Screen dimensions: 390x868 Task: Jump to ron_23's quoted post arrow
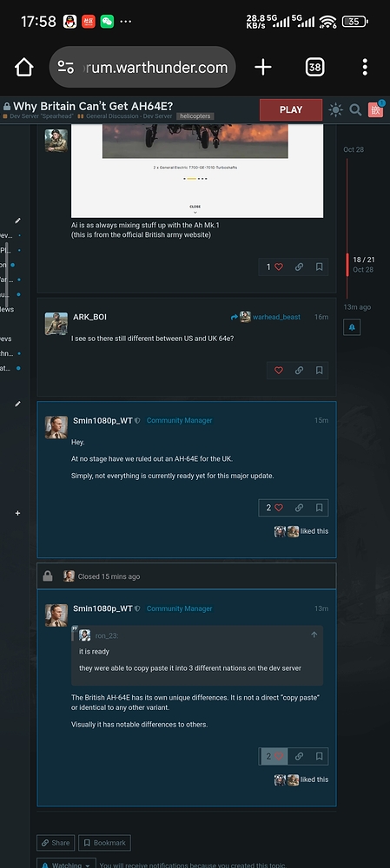[x=314, y=635]
